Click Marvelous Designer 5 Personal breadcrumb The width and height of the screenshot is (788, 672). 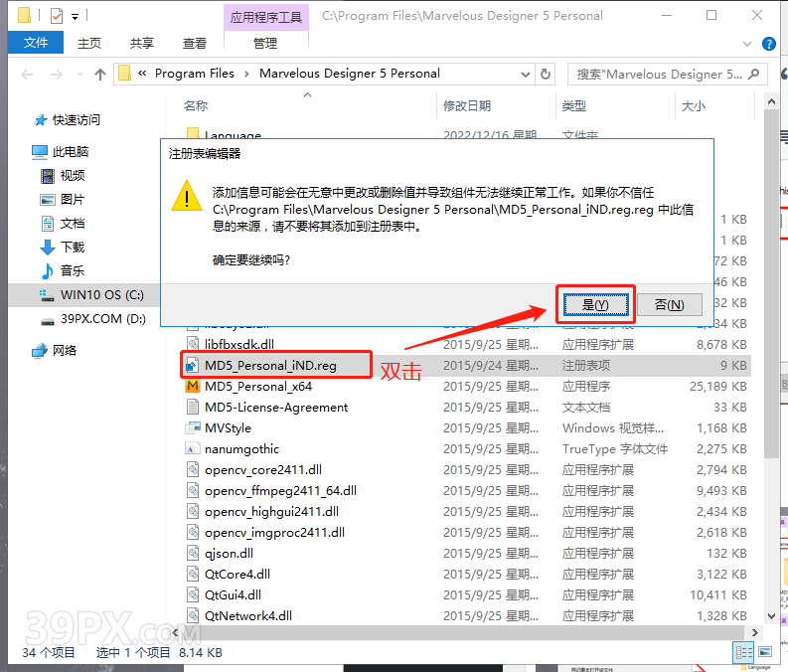coord(349,74)
